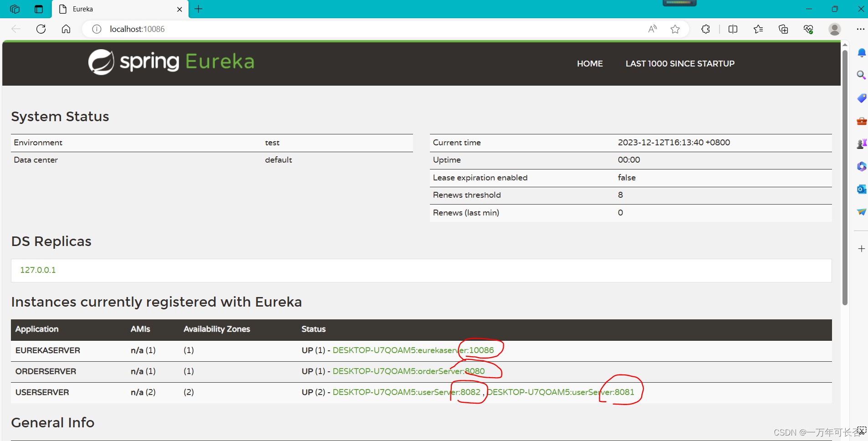Select EUREKASERVER application cell
Viewport: 868px width, 441px height.
click(48, 350)
